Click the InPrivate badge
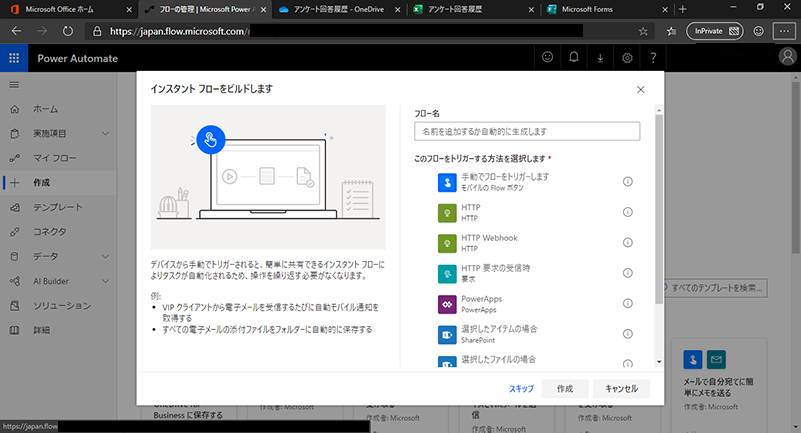 click(716, 31)
